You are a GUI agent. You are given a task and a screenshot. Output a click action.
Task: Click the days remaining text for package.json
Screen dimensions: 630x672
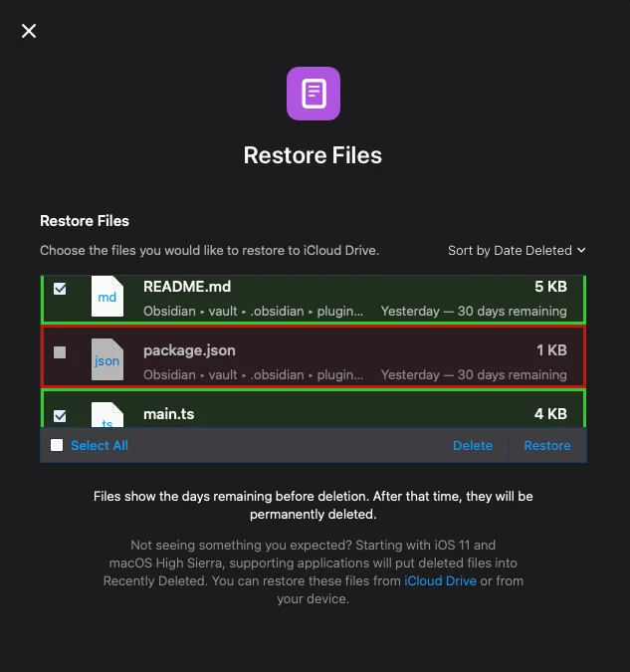(474, 375)
